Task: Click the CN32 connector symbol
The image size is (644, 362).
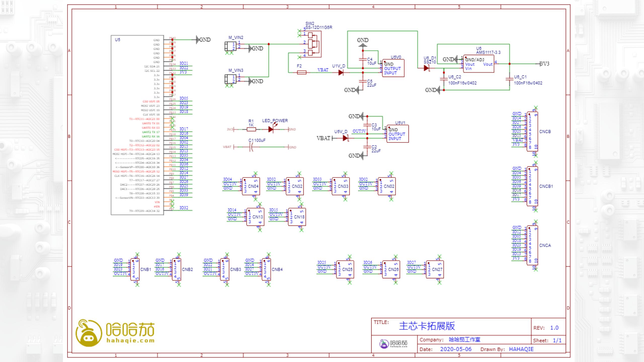Action: [x=295, y=186]
